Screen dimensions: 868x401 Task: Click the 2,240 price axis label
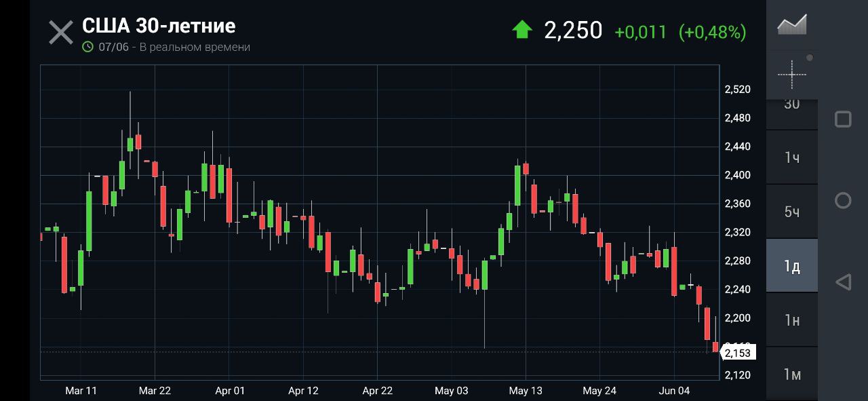pyautogui.click(x=738, y=289)
